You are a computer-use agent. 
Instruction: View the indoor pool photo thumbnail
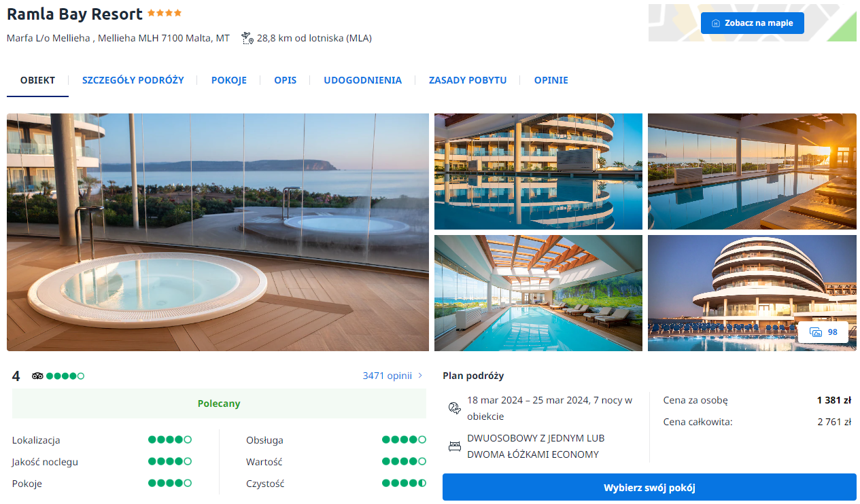(x=538, y=293)
